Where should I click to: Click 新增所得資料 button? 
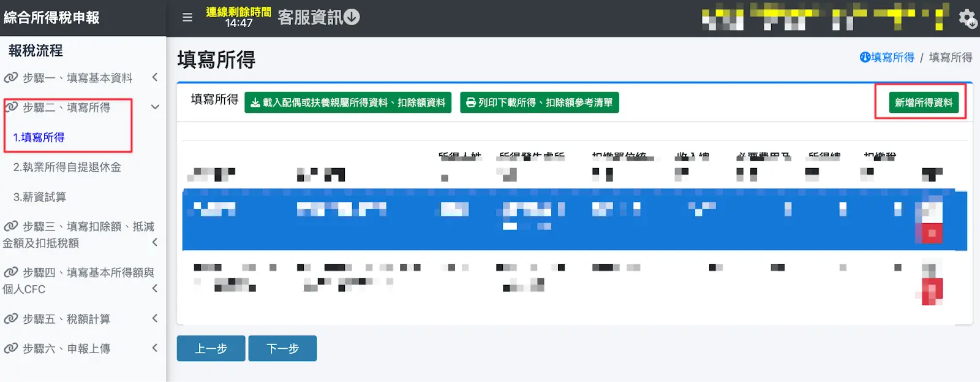click(924, 102)
